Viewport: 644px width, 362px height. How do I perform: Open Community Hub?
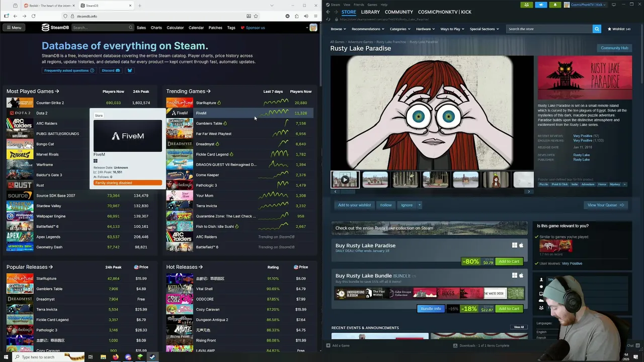point(614,48)
